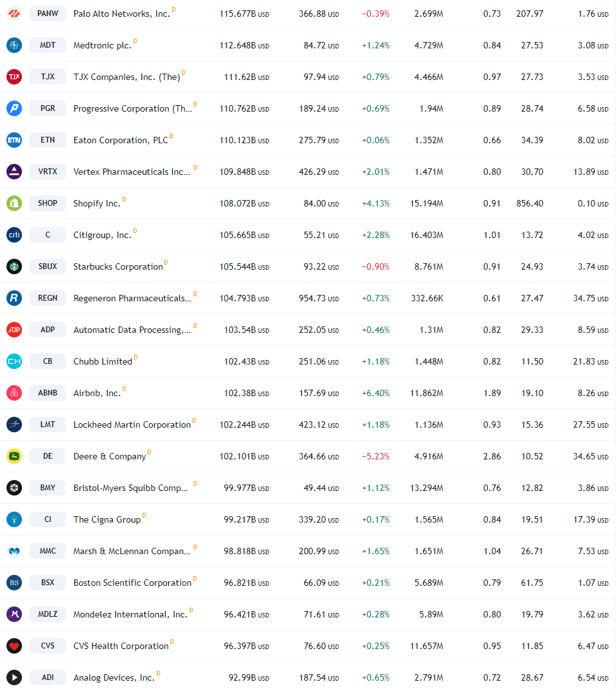Viewport: 616px width, 691px height.
Task: Open the SHOP ticker badge
Action: tap(48, 203)
